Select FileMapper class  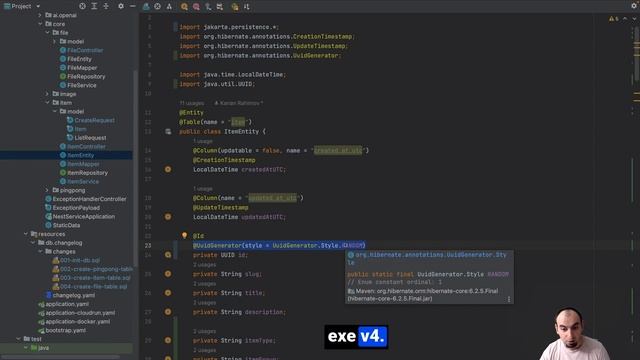tap(82, 68)
